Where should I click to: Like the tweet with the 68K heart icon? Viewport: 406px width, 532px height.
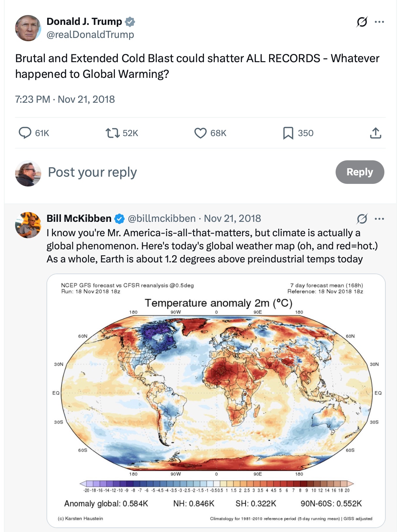200,133
